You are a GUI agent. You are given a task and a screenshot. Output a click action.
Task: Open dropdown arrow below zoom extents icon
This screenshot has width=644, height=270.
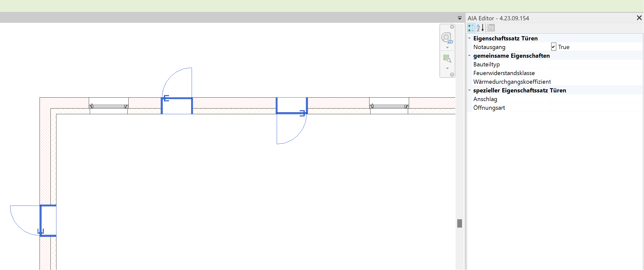tap(447, 68)
